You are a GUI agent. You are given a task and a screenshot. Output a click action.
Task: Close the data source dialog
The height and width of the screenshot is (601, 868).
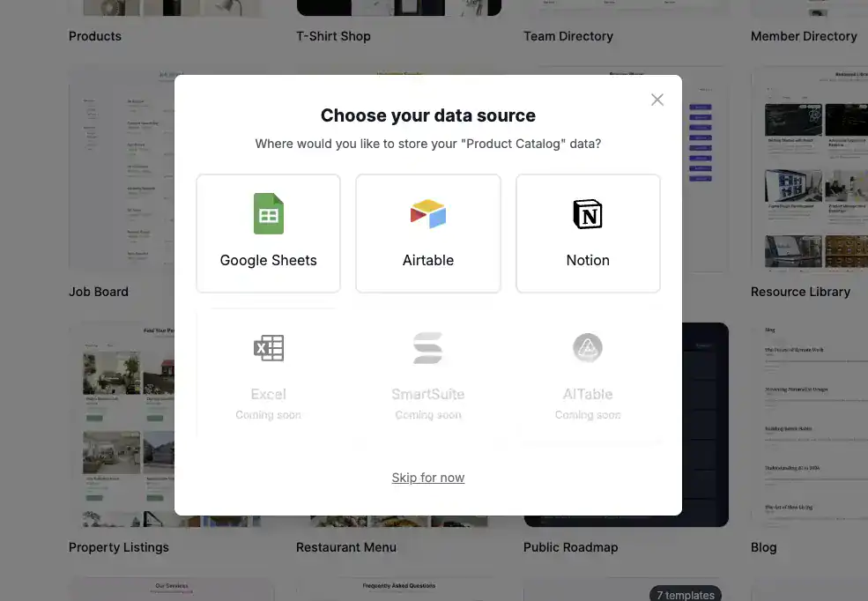tap(657, 100)
